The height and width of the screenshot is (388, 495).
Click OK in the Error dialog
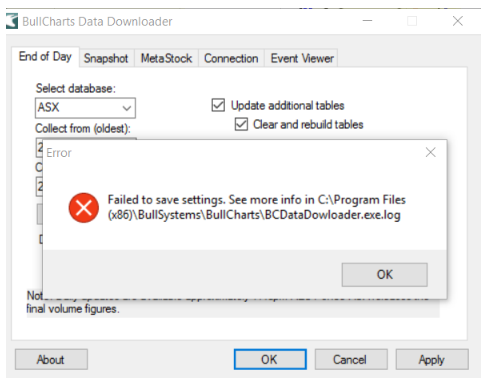[384, 275]
